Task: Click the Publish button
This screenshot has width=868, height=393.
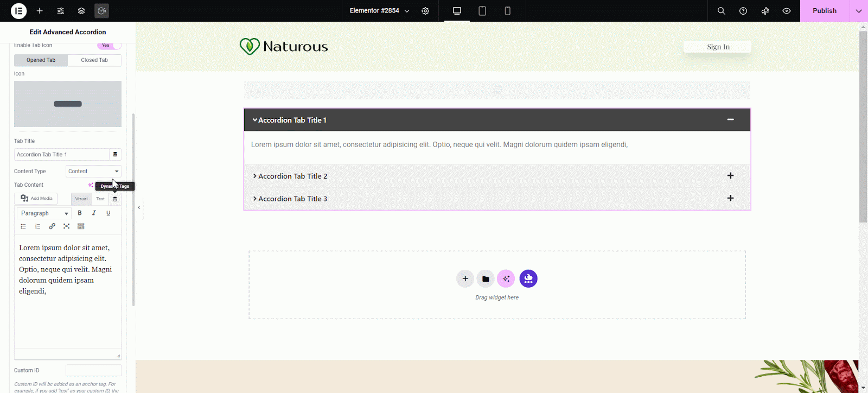Action: point(824,11)
